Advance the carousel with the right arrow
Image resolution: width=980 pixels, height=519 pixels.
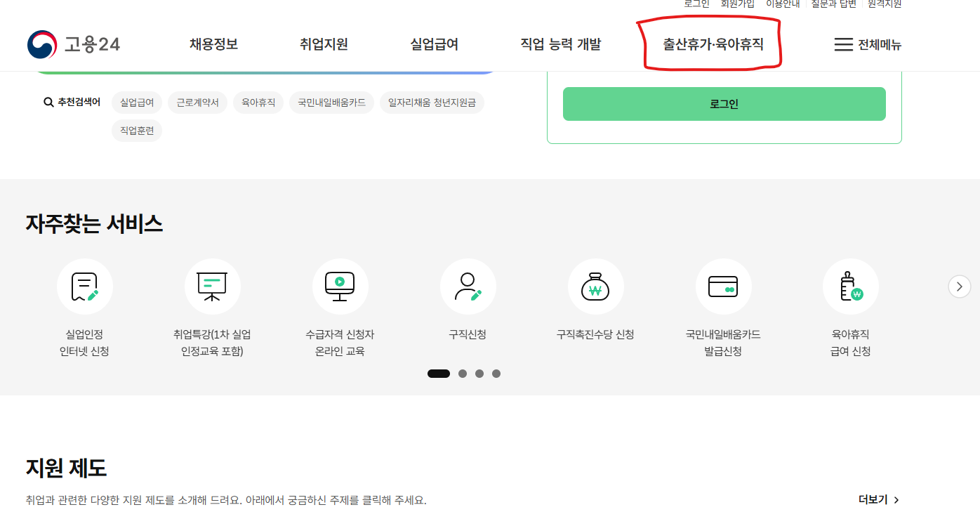pos(959,287)
